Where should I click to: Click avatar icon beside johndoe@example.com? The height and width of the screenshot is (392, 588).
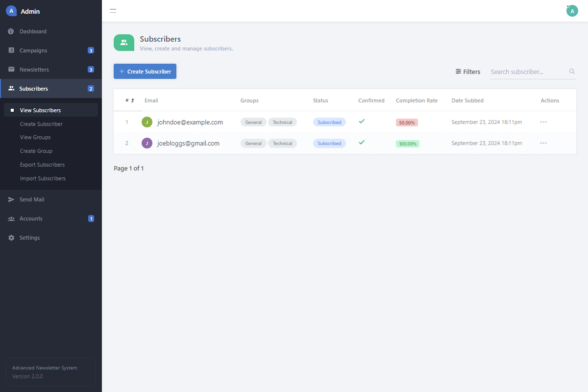point(147,122)
